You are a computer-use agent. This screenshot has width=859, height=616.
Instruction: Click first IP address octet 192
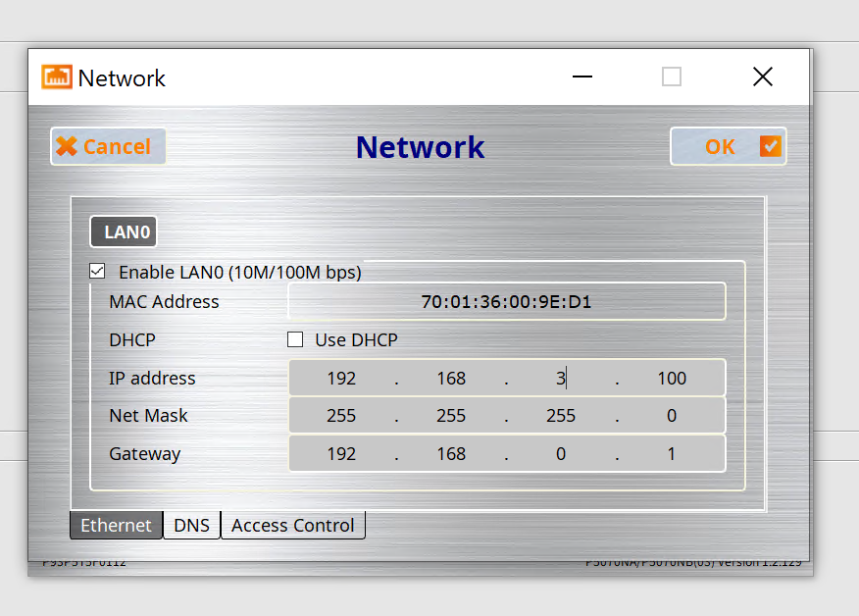[x=341, y=379]
